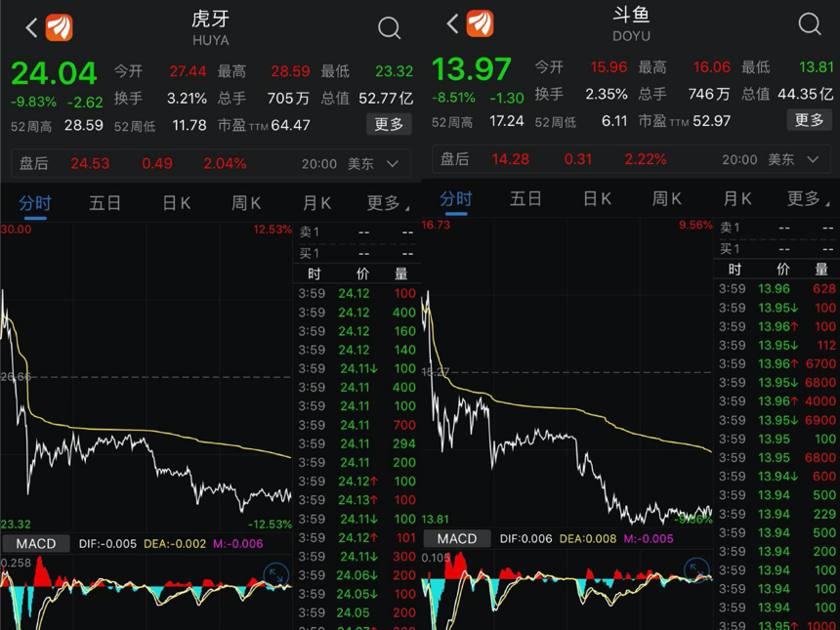Click DOYU trade row with volume 6700

(x=777, y=363)
